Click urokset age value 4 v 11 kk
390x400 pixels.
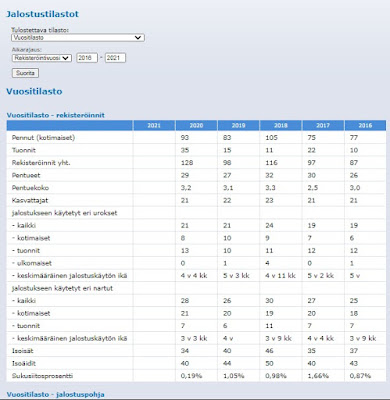click(280, 276)
